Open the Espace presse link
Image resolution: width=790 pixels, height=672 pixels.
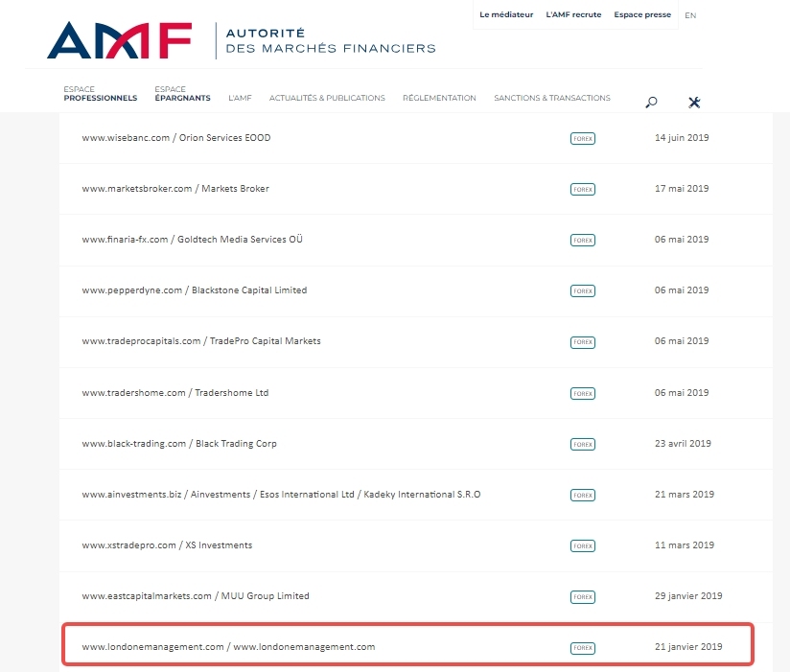(642, 15)
